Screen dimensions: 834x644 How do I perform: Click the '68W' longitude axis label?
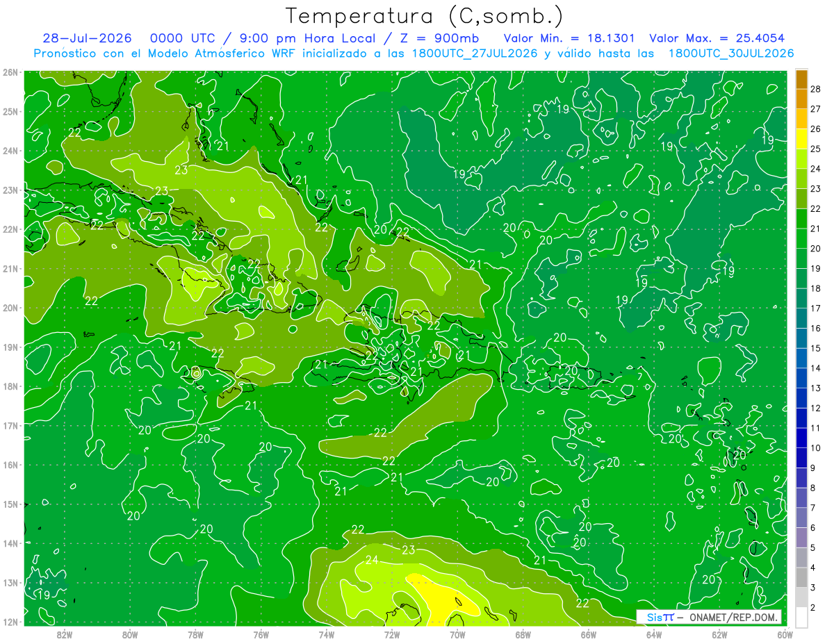coord(523,634)
